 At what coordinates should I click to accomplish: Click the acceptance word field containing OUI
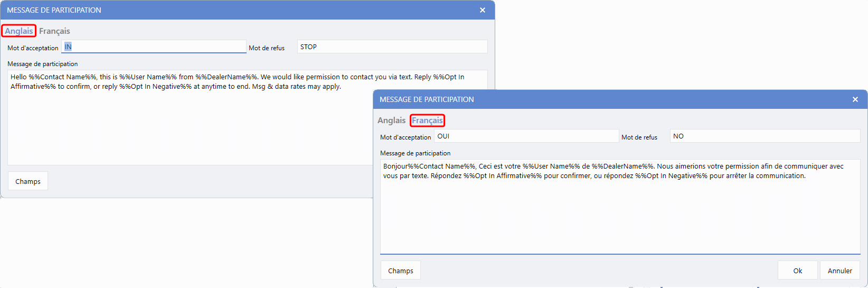[x=526, y=136]
